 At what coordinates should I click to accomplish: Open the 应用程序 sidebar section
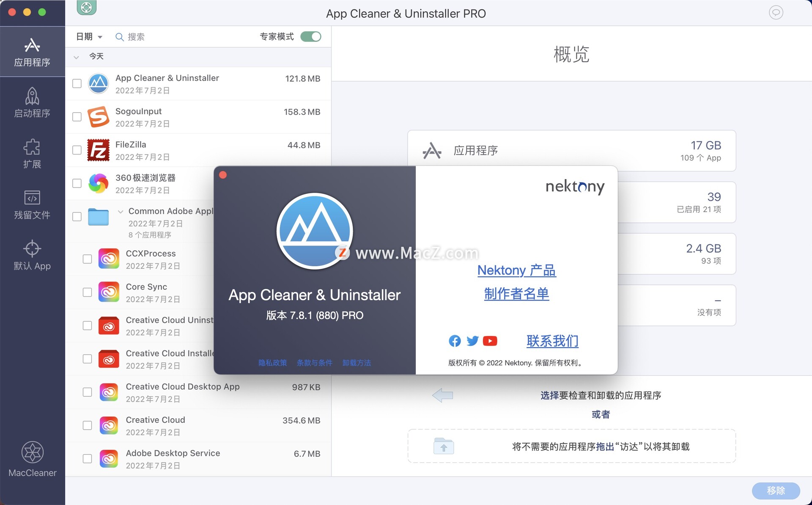click(x=32, y=52)
